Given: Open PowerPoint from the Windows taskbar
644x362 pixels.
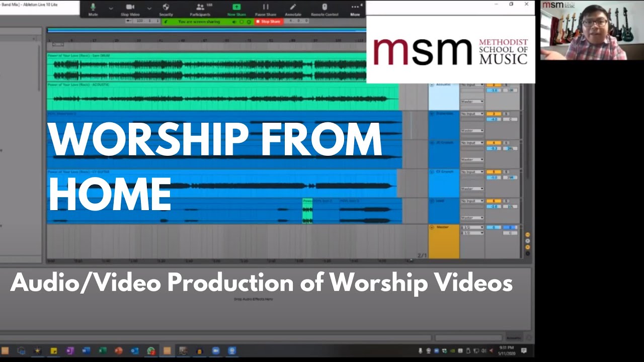Looking at the screenshot, I should (119, 351).
